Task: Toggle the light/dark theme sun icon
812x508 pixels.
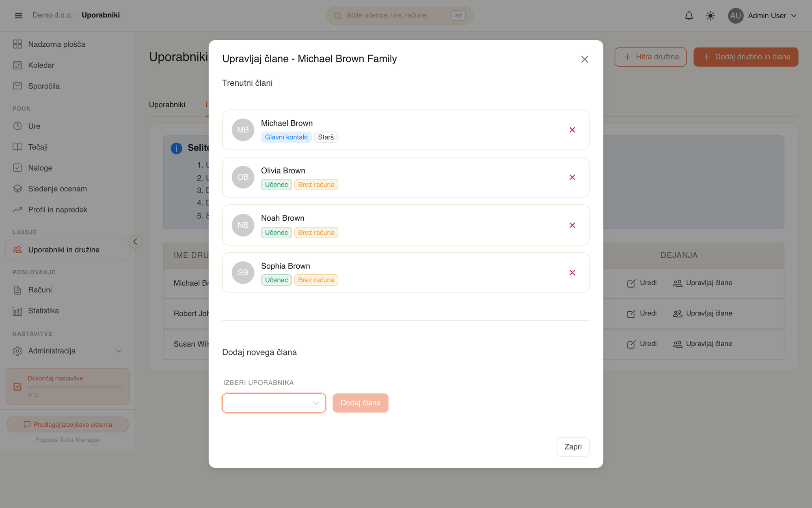Action: 710,16
